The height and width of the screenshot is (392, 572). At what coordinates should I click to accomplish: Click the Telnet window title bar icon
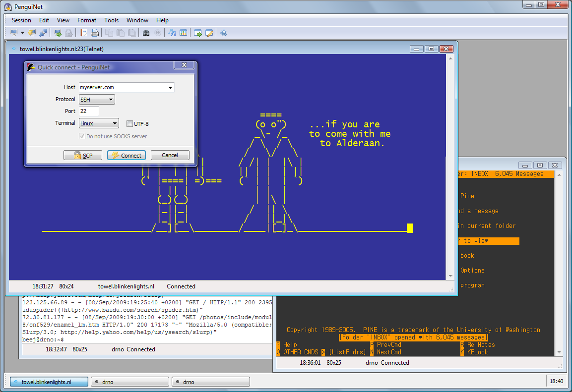14,49
